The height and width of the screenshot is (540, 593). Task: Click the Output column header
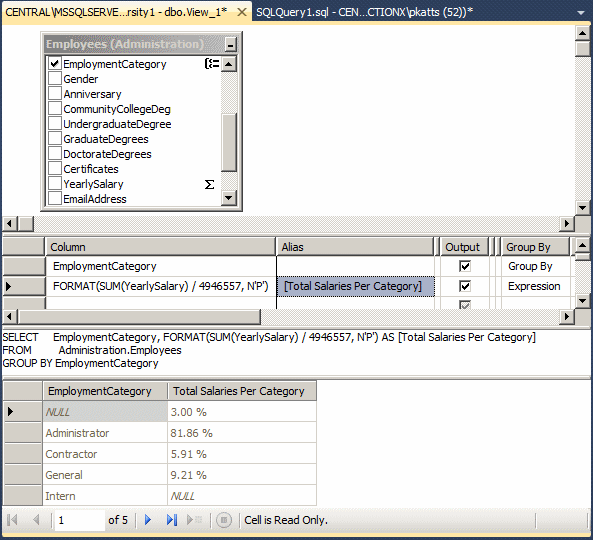click(464, 247)
